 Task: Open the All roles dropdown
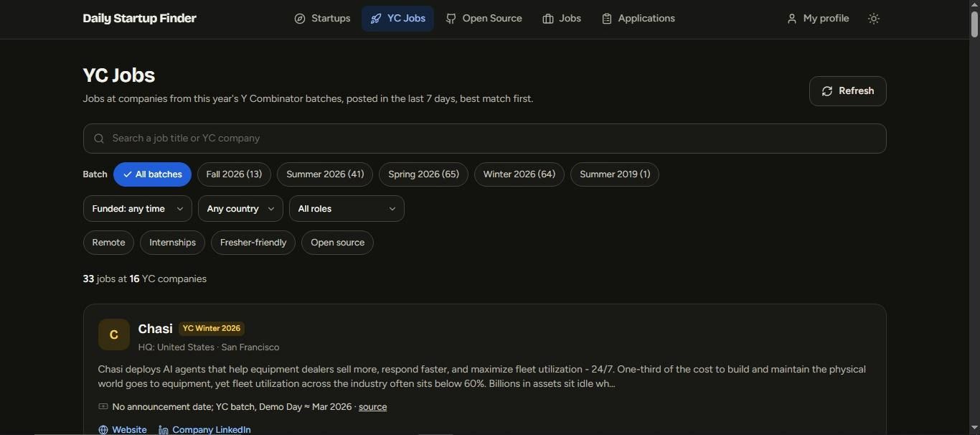pyautogui.click(x=347, y=209)
